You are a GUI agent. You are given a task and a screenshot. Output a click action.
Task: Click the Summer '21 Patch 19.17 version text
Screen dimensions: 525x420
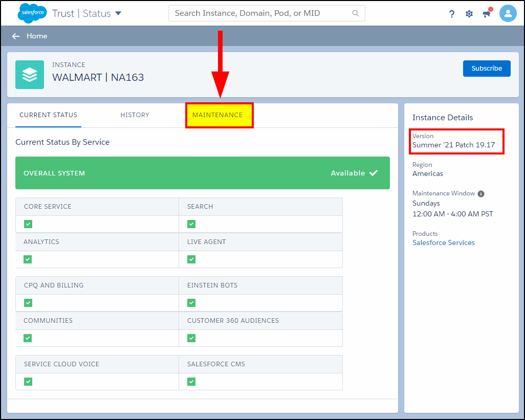(453, 145)
